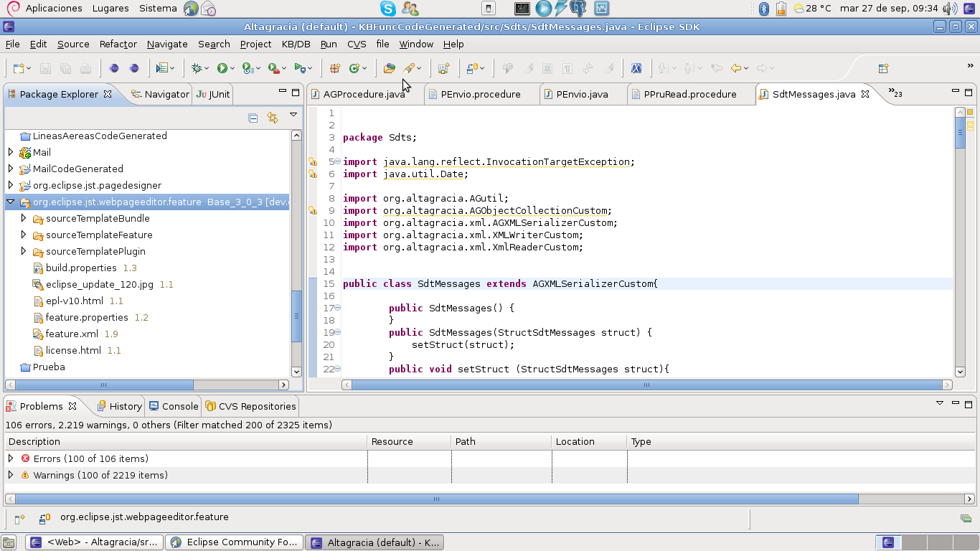Click the second blue globe toolbar icon
Viewport: 980px width, 551px height.
click(x=134, y=68)
